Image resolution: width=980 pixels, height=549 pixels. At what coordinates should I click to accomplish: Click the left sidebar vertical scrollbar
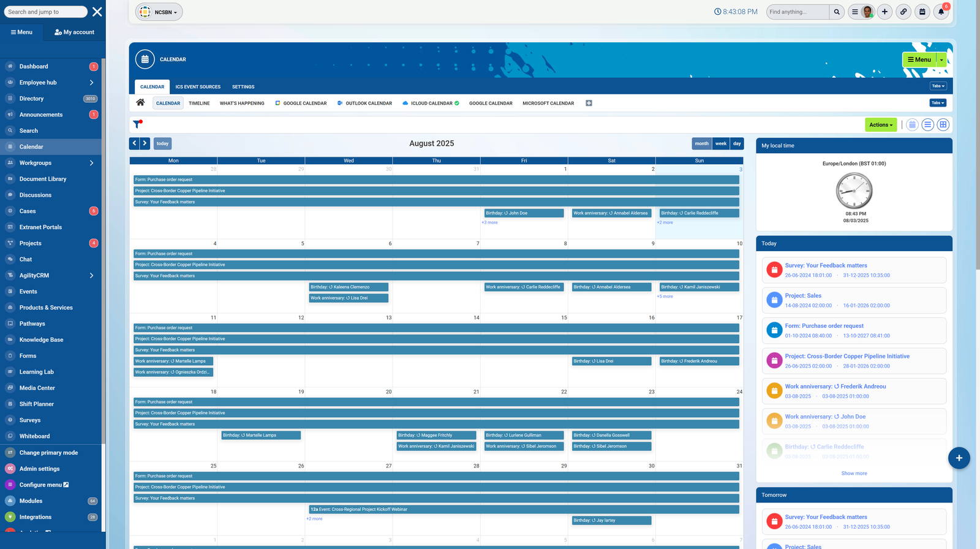(104, 245)
